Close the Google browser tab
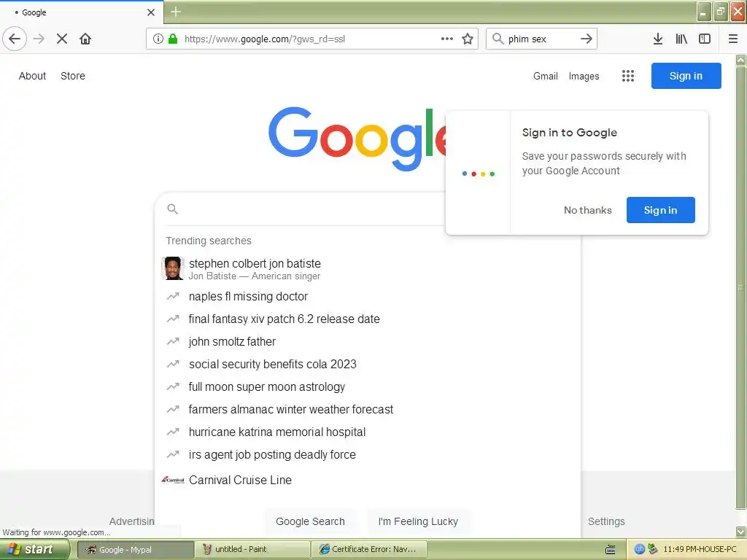Viewport: 747px width, 560px height. [x=151, y=12]
